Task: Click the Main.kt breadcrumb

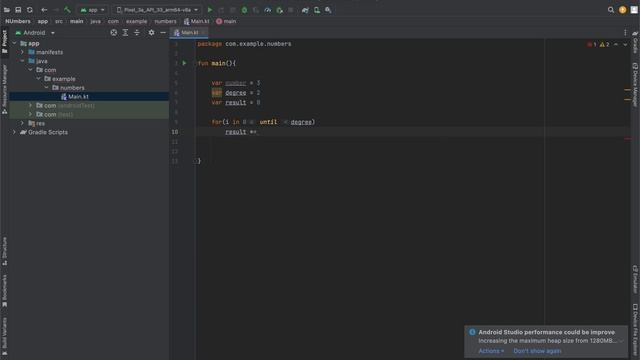Action: click(x=197, y=21)
